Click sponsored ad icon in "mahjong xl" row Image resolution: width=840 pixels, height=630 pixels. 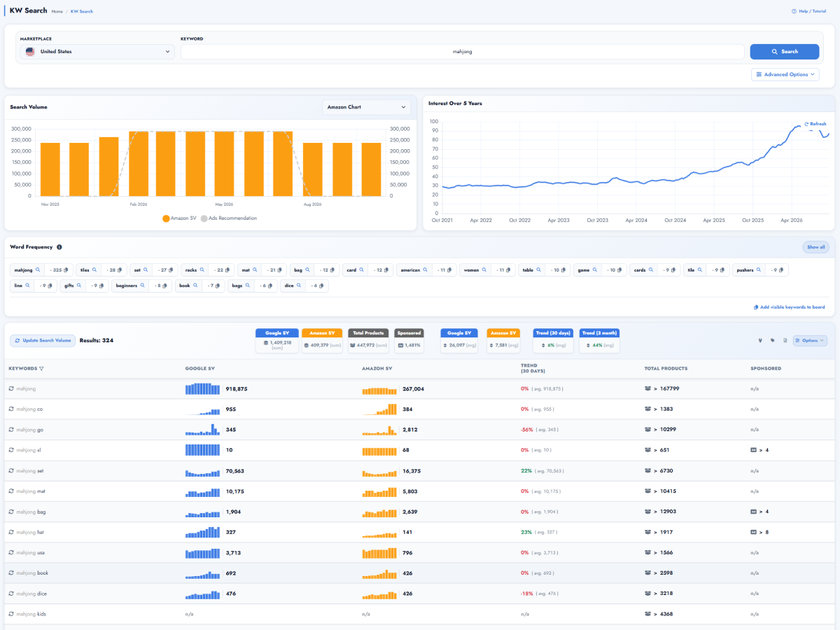(x=753, y=450)
